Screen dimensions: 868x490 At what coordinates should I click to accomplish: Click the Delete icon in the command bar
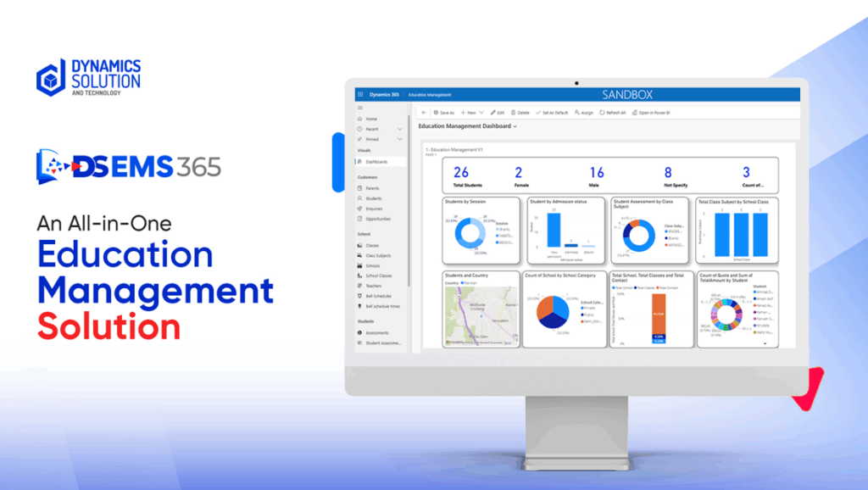click(521, 112)
